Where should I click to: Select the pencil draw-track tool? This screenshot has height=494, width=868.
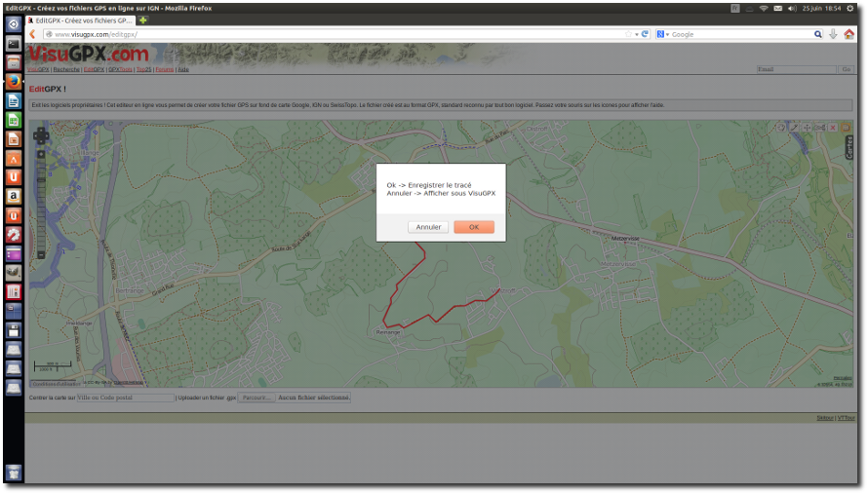coord(794,128)
